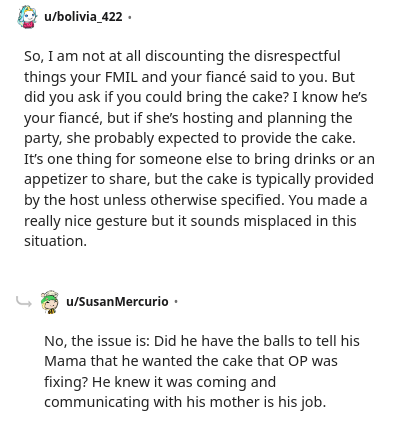Click the word "disrespectful" in the first comment
Image resolution: width=400 pixels, height=438 pixels.
[297, 56]
